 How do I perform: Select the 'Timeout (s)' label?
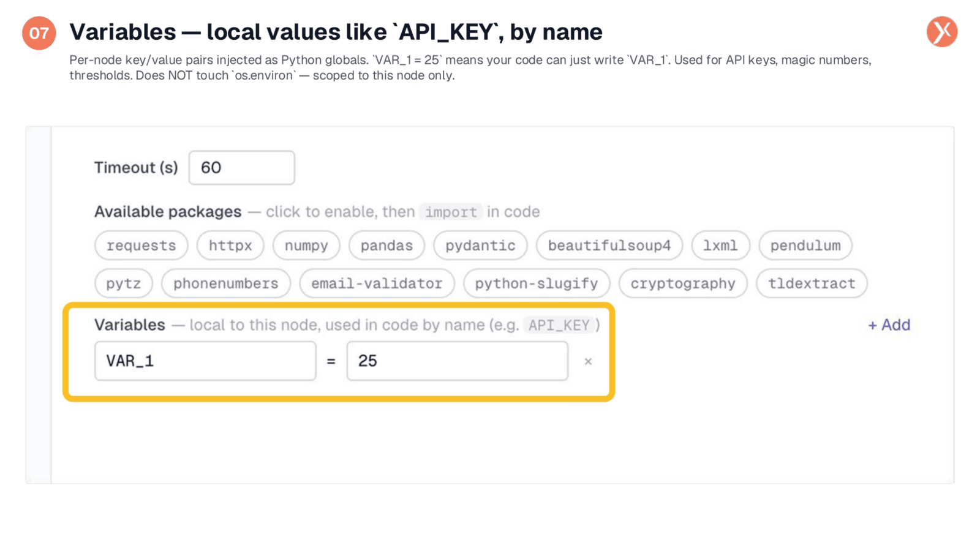click(136, 168)
